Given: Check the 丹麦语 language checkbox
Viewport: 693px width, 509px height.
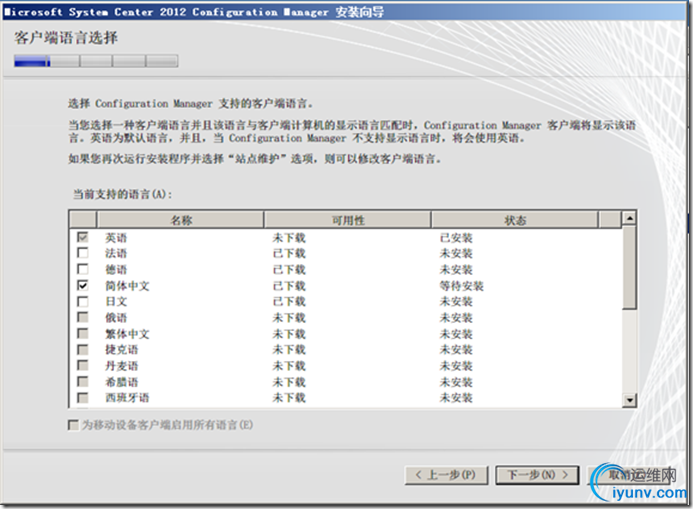Looking at the screenshot, I should click(83, 365).
